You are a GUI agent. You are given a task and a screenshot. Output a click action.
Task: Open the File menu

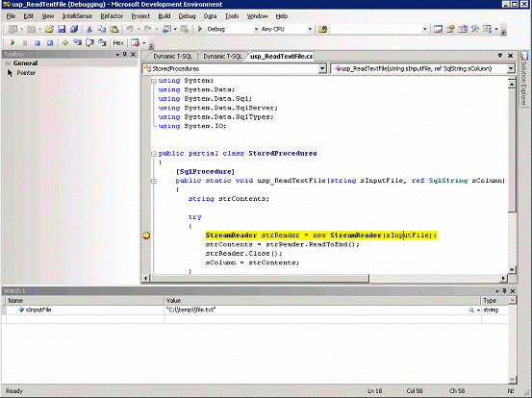11,16
